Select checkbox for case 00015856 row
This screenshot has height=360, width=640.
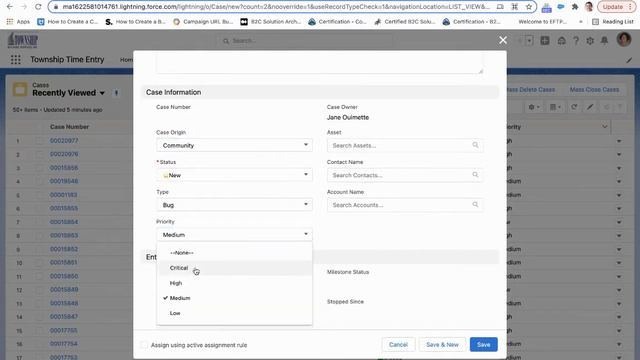click(39, 168)
